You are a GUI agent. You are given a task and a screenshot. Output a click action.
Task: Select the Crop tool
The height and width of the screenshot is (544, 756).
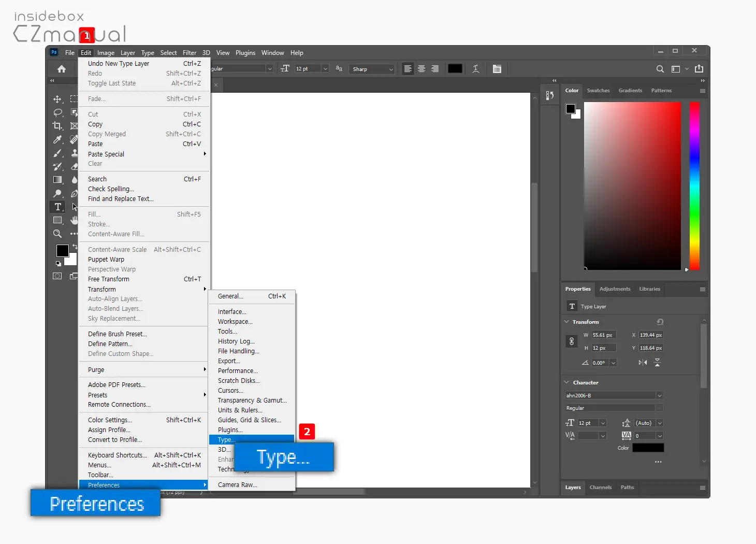(x=57, y=126)
